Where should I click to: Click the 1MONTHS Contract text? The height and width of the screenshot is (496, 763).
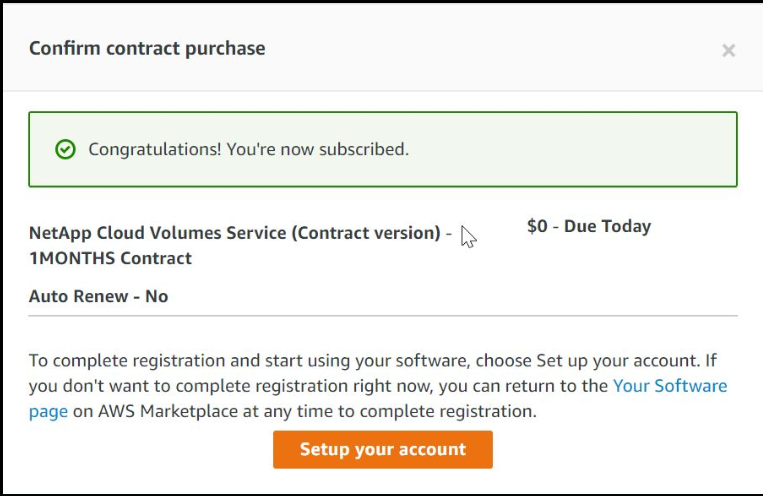pyautogui.click(x=110, y=258)
